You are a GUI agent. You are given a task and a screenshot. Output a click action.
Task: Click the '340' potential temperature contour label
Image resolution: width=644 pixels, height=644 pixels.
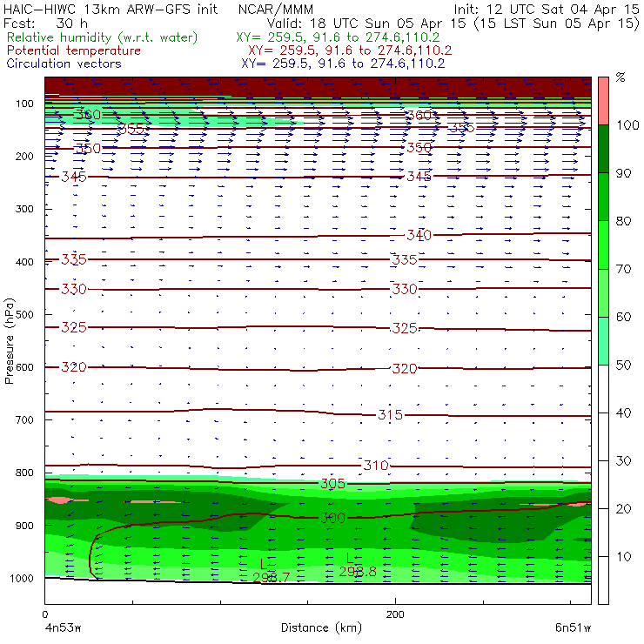pos(419,235)
